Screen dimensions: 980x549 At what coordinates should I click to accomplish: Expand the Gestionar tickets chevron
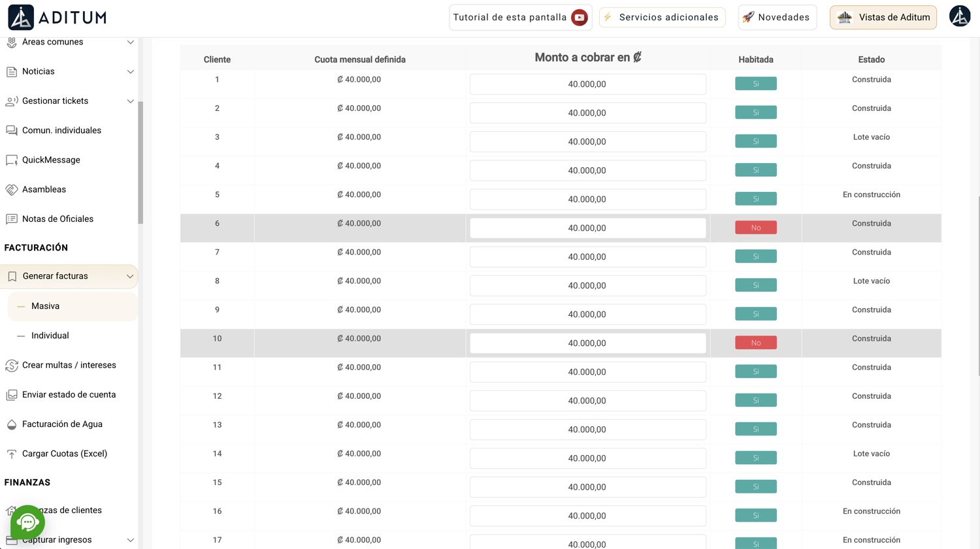coord(131,101)
